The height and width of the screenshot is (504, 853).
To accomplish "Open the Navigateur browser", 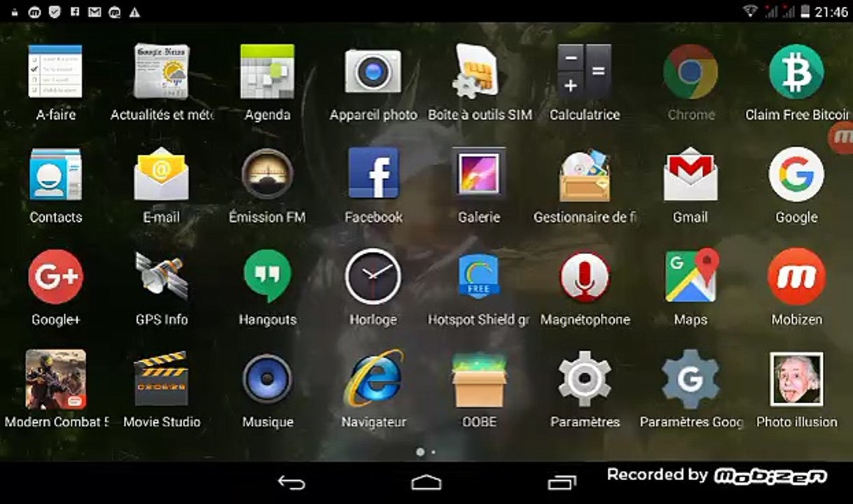I will 373,379.
